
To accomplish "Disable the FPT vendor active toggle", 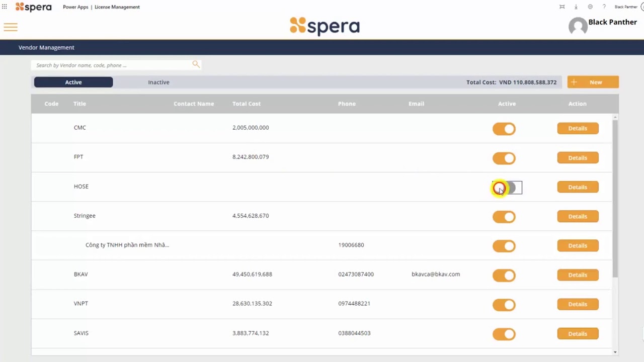I will click(504, 158).
